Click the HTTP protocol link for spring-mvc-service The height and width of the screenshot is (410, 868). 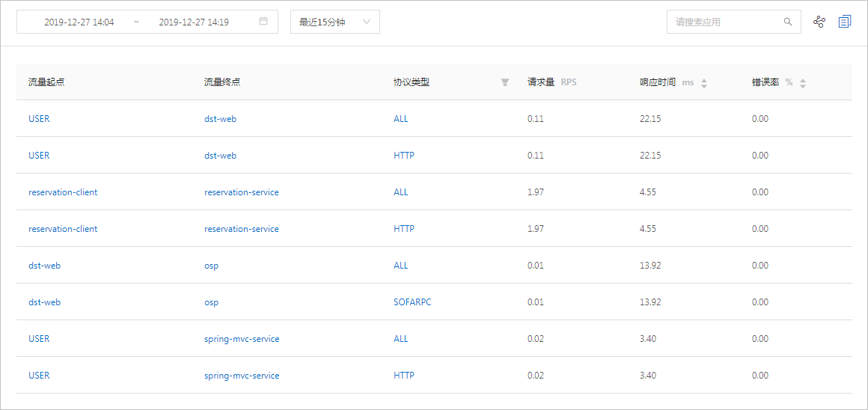pos(404,375)
